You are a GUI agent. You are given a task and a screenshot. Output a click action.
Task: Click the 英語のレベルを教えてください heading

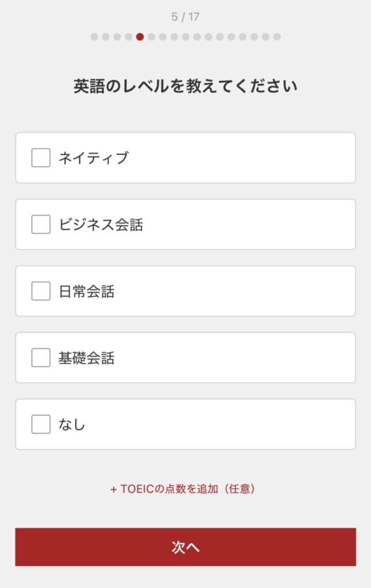pos(185,87)
